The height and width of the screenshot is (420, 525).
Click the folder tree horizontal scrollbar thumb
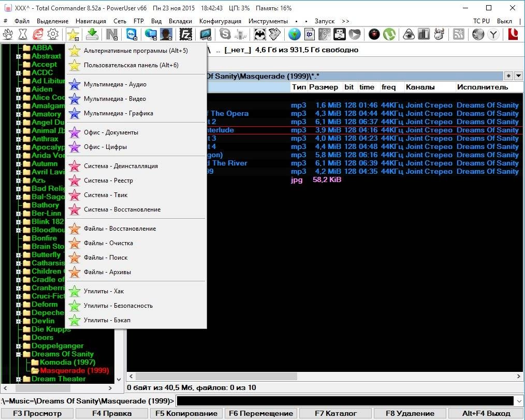tap(43, 388)
